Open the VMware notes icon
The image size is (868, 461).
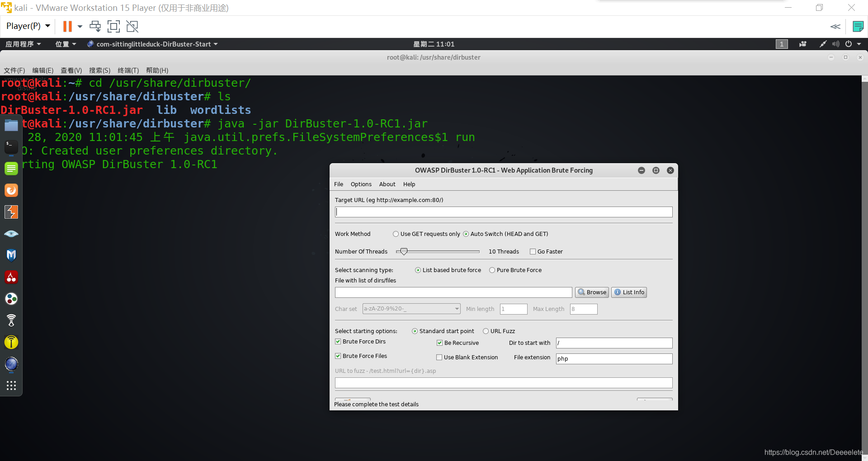[858, 26]
